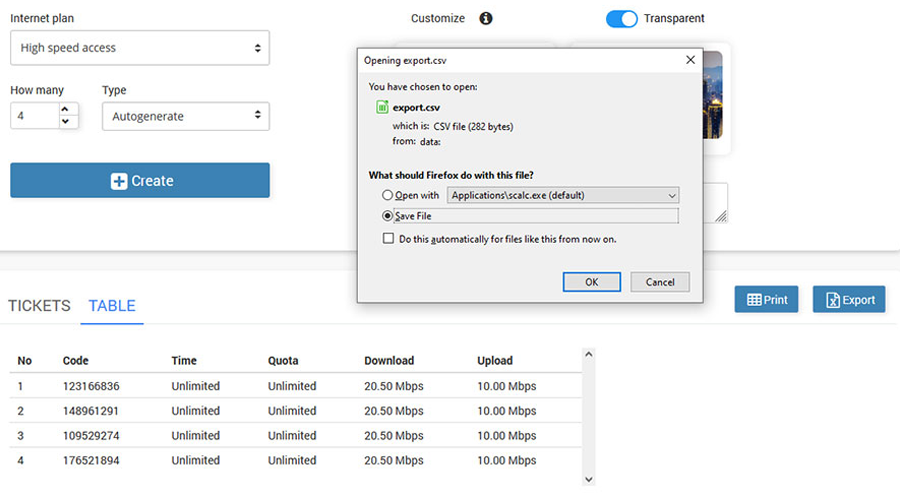Select the Save File radio button
This screenshot has width=900, height=498.
(x=387, y=216)
